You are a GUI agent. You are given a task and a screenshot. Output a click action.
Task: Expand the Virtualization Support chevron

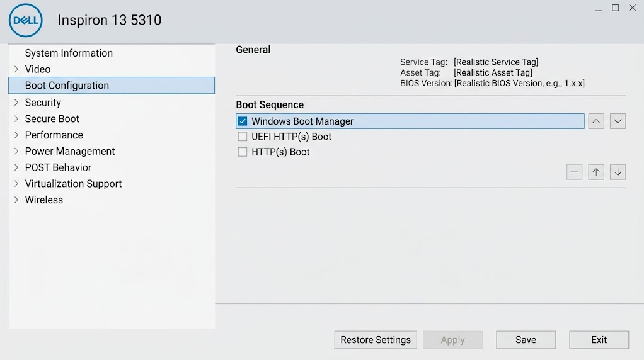pyautogui.click(x=16, y=184)
